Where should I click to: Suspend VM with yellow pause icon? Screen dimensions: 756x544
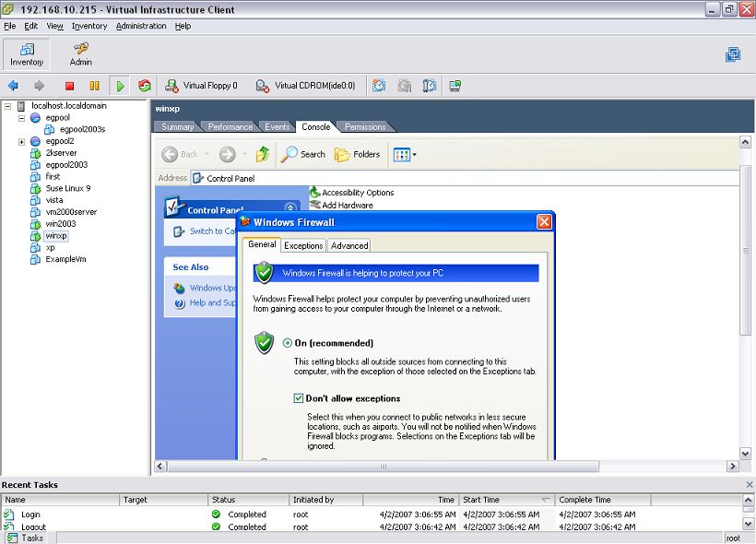(x=94, y=86)
